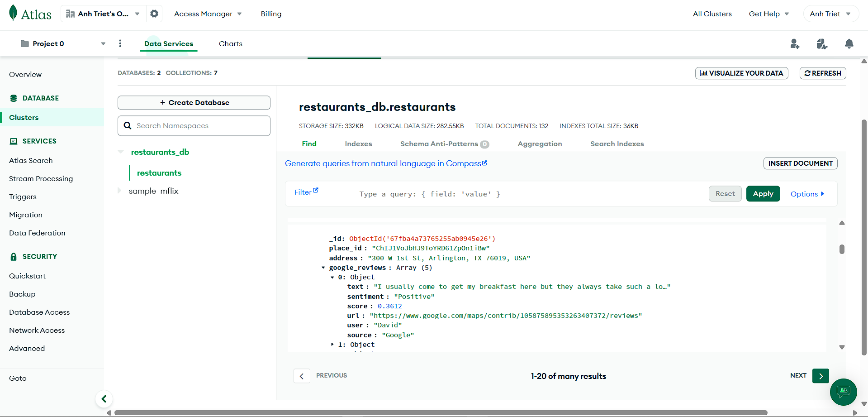Open Network Access settings
Image resolution: width=868 pixels, height=417 pixels.
[x=37, y=331]
